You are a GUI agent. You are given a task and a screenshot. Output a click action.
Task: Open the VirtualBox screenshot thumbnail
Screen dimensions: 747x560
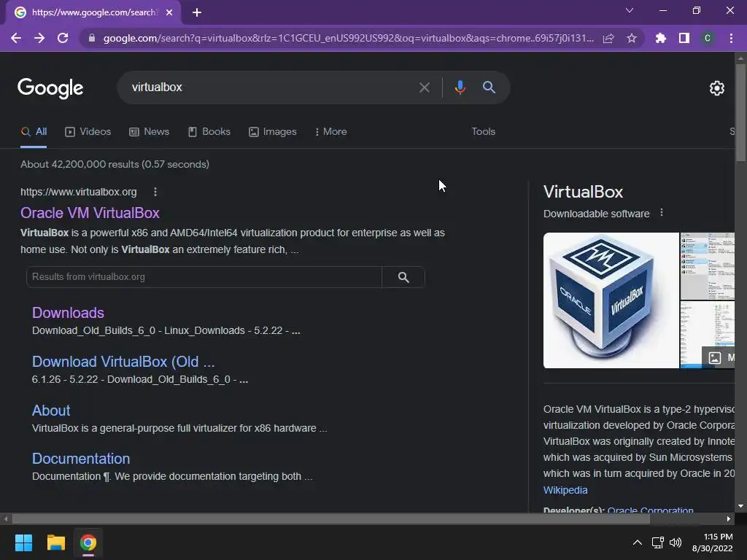707,265
